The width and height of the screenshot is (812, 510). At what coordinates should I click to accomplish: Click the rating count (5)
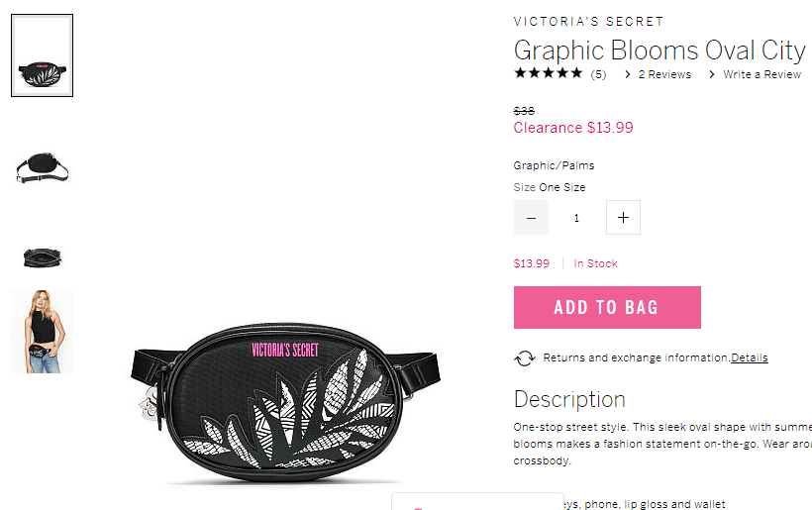pyautogui.click(x=598, y=74)
